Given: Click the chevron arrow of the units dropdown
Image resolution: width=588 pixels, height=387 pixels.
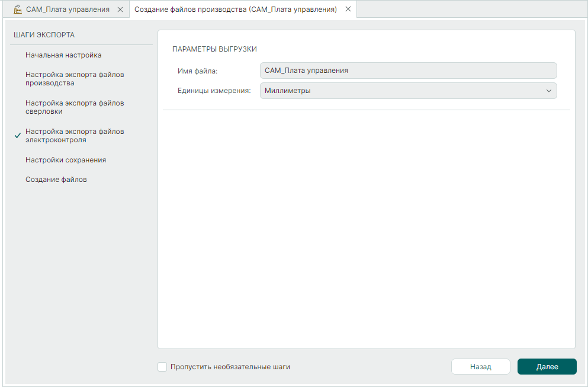Looking at the screenshot, I should (548, 91).
